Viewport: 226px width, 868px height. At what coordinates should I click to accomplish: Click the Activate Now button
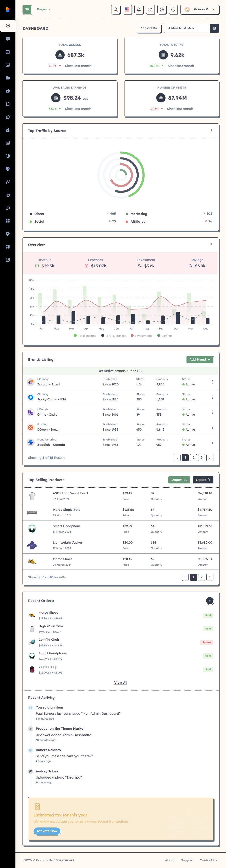(x=47, y=831)
